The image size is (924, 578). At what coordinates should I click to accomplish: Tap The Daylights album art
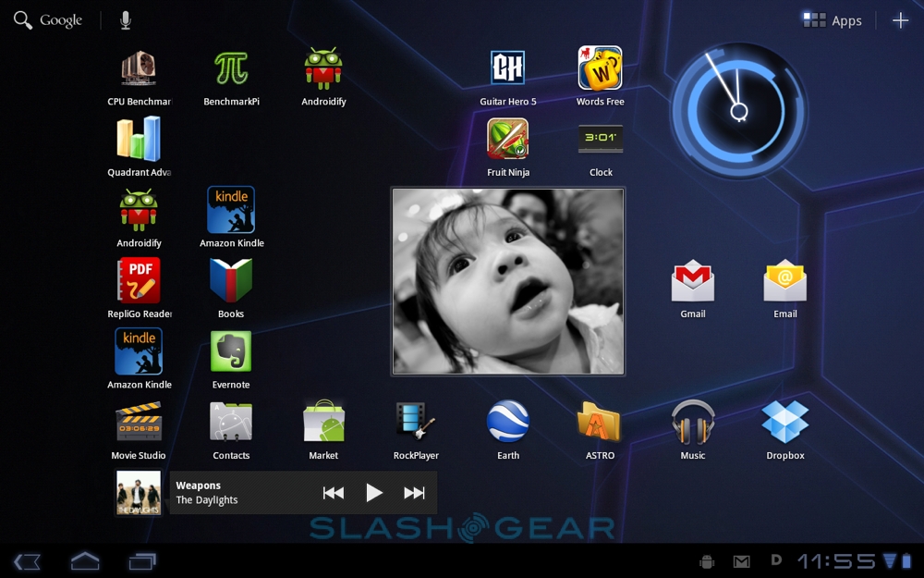139,493
